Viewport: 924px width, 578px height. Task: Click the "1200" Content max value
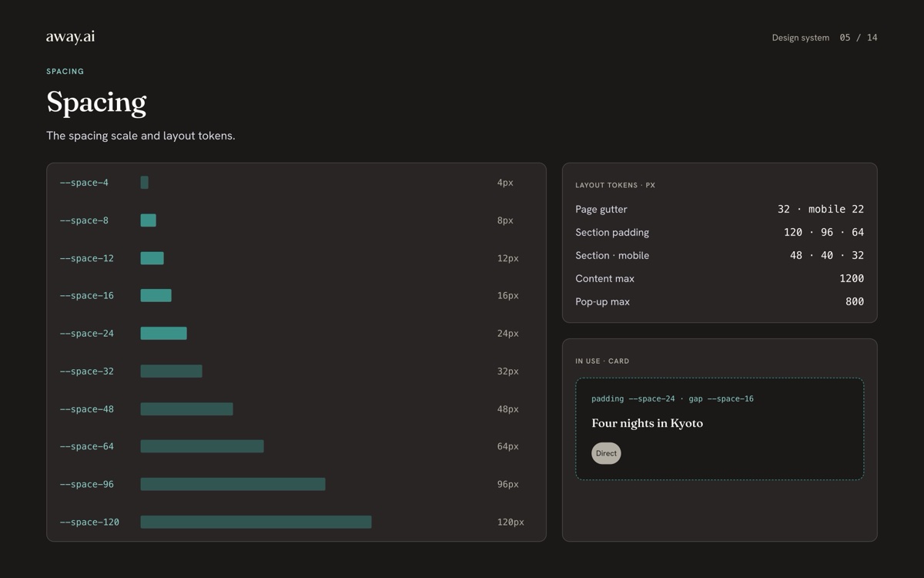852,279
